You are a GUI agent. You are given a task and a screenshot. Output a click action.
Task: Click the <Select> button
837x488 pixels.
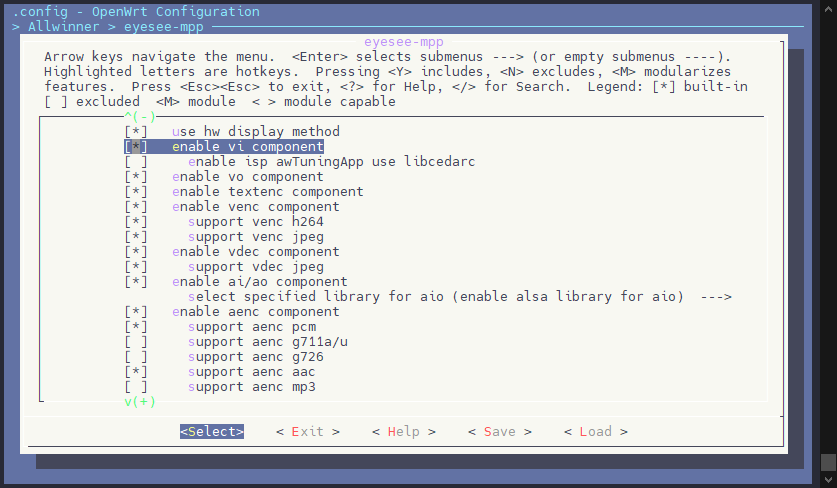coord(212,431)
